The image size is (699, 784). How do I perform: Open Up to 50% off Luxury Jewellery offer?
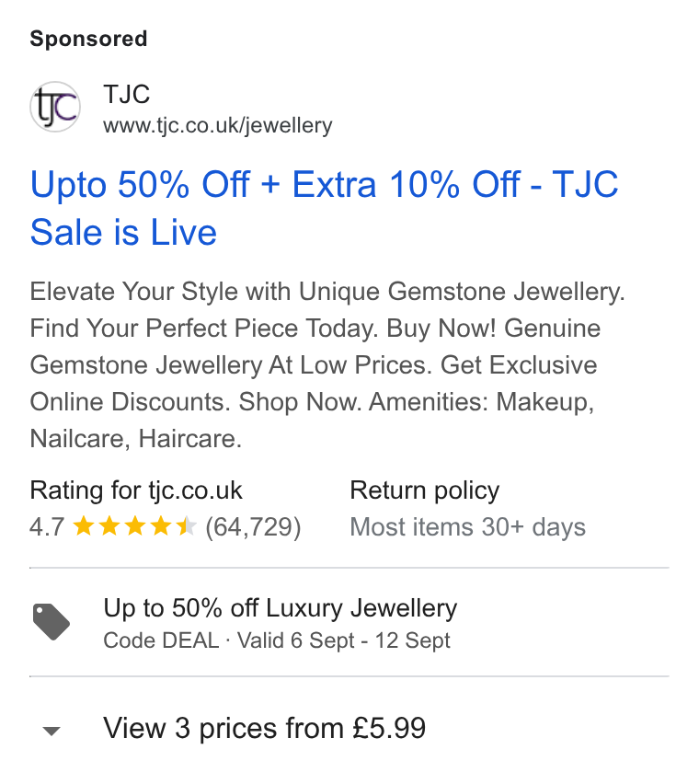coord(280,608)
